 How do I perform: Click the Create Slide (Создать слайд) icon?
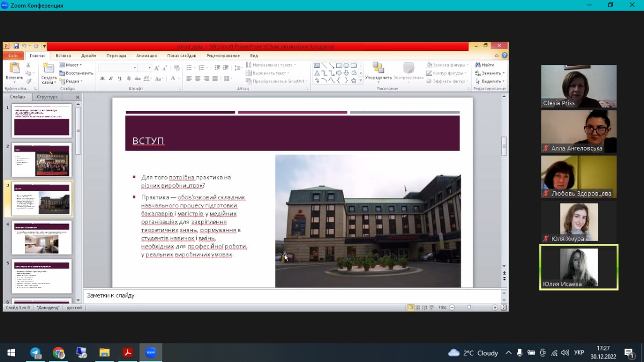49,68
